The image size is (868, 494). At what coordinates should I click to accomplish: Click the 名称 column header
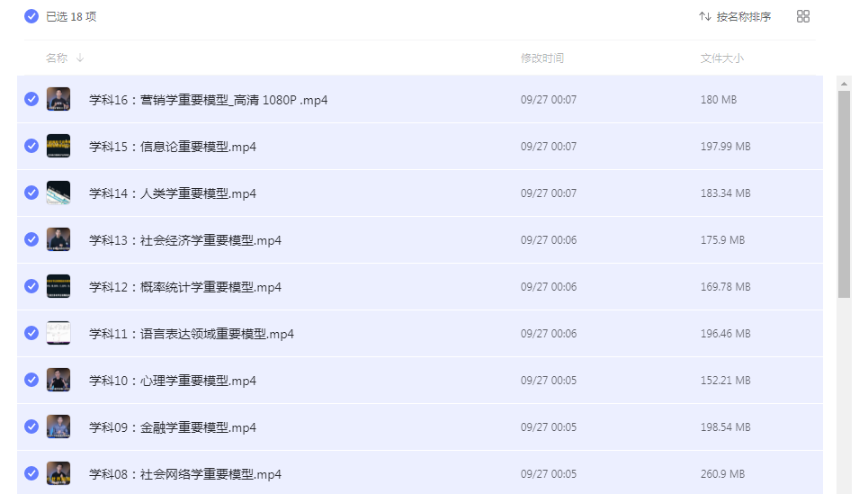(57, 58)
